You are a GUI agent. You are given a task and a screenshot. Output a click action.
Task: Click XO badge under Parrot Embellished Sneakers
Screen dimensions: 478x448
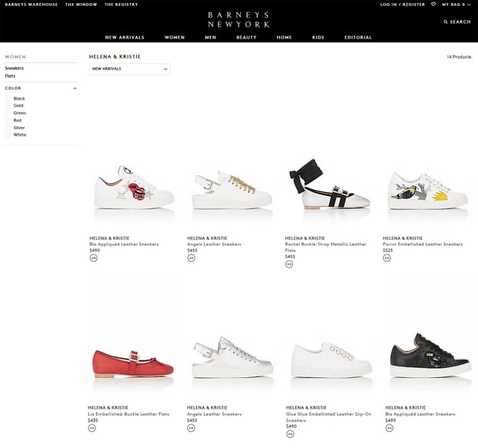(x=387, y=258)
